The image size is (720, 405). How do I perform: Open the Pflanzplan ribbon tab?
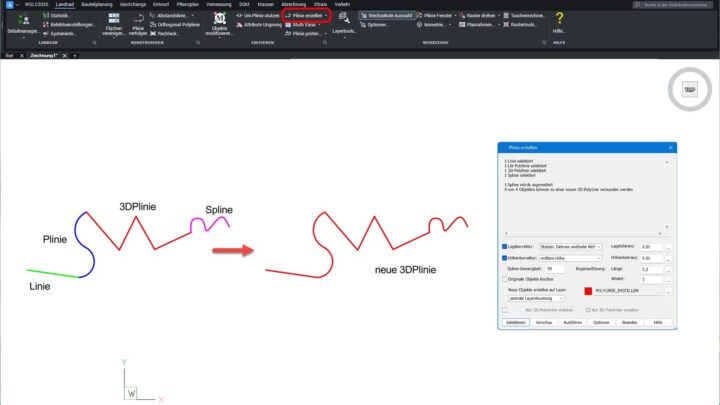click(188, 4)
